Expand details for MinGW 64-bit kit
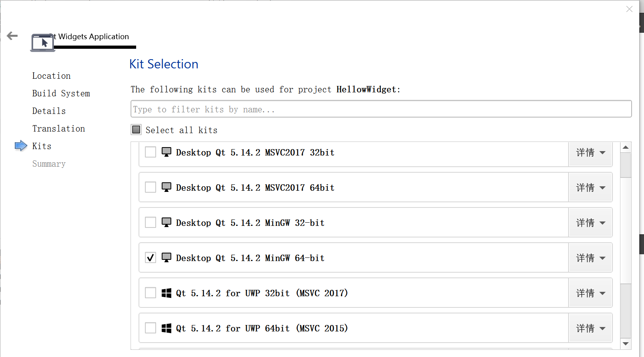This screenshot has width=644, height=357. point(590,258)
